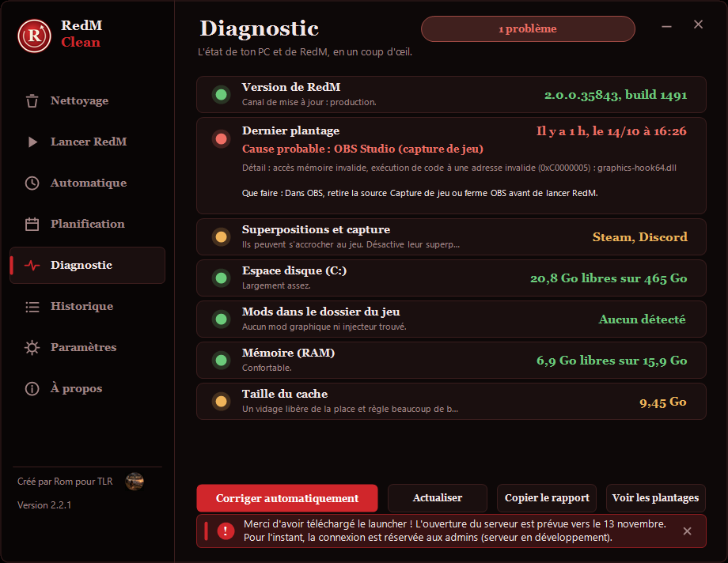Click the orange dot for Taille du cache
Image resolution: width=728 pixels, height=563 pixels.
pos(222,402)
